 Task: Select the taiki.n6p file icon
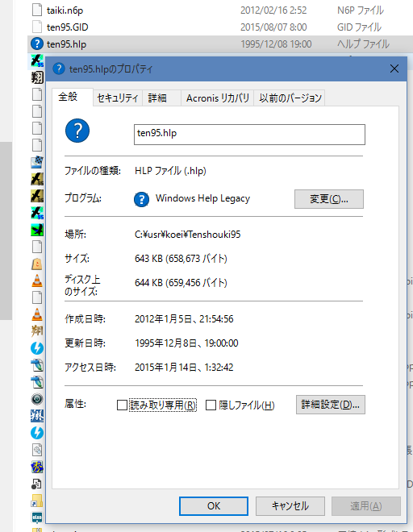37,10
